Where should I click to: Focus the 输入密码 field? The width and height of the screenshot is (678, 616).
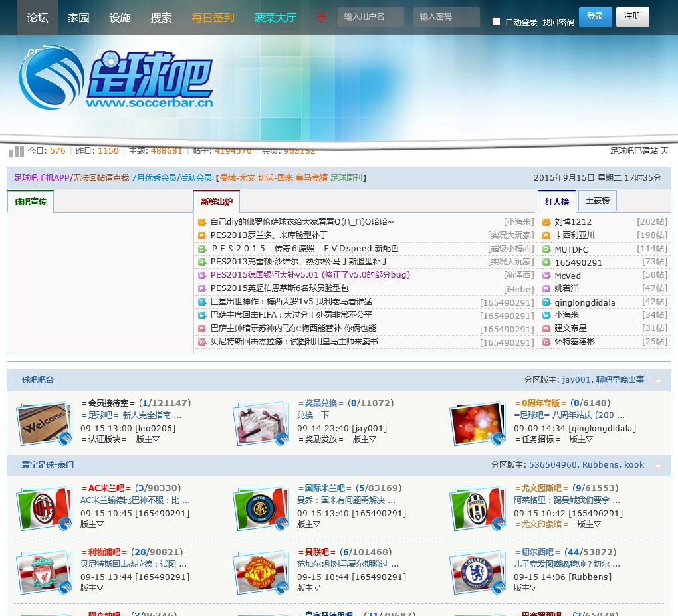coord(446,17)
